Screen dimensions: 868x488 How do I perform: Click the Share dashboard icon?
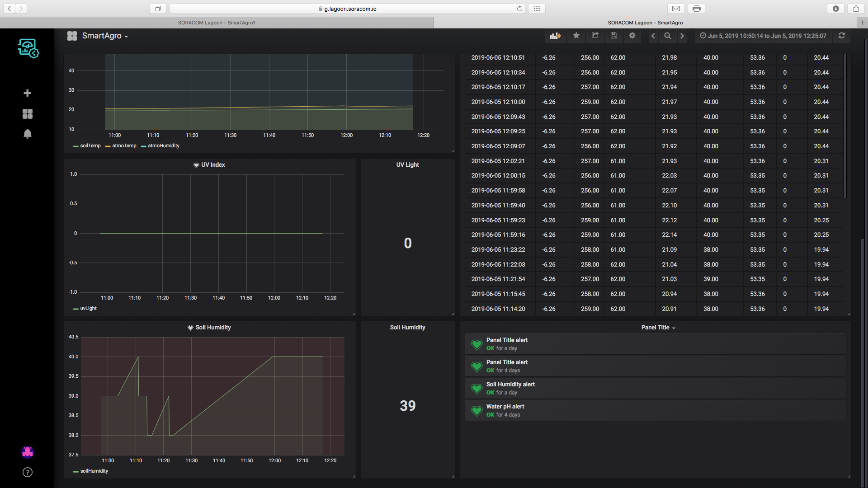pyautogui.click(x=595, y=36)
